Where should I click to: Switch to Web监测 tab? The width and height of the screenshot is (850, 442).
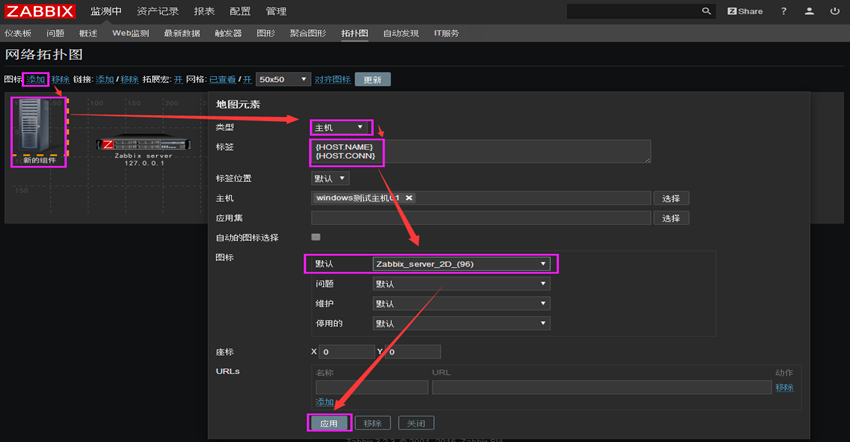(x=130, y=33)
